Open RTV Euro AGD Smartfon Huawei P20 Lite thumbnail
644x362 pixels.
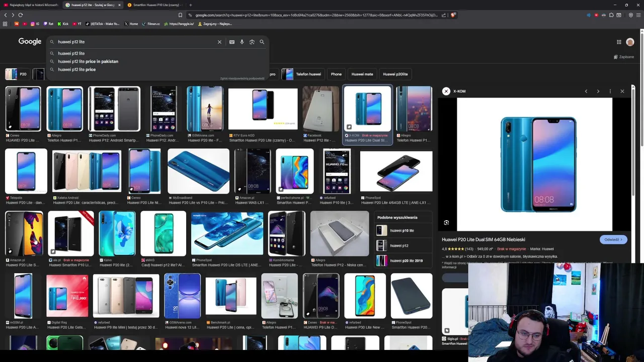[x=263, y=109]
